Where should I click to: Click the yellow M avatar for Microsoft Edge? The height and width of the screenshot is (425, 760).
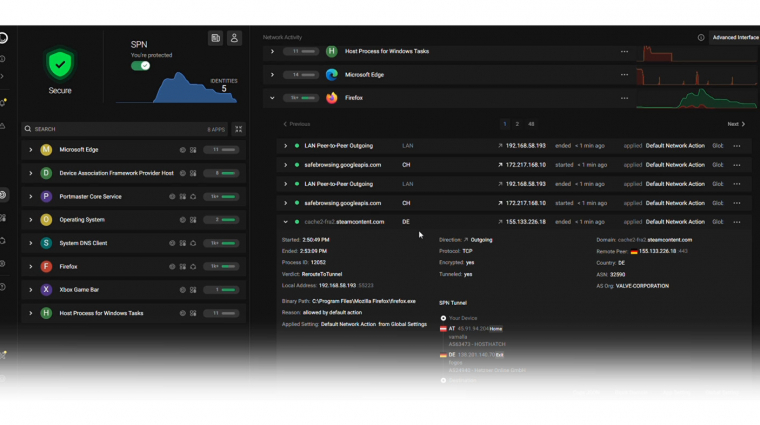coord(46,150)
